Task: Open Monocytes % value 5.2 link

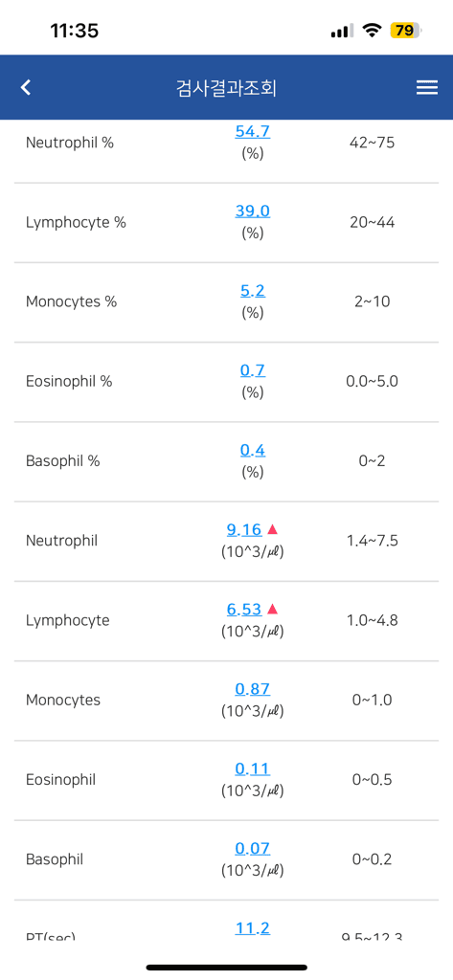Action: tap(253, 291)
